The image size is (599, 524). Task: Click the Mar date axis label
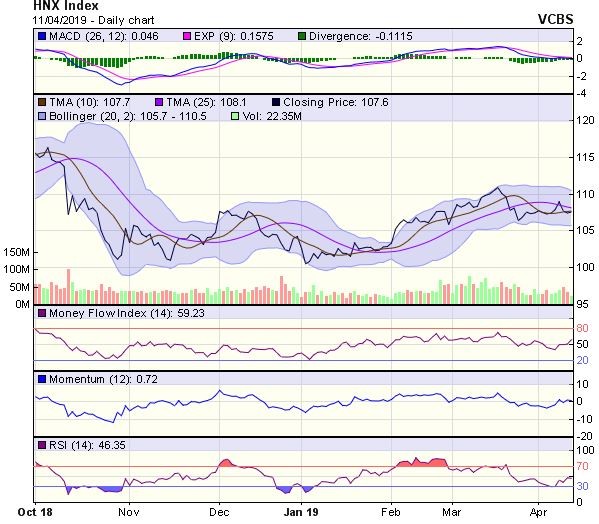(452, 512)
